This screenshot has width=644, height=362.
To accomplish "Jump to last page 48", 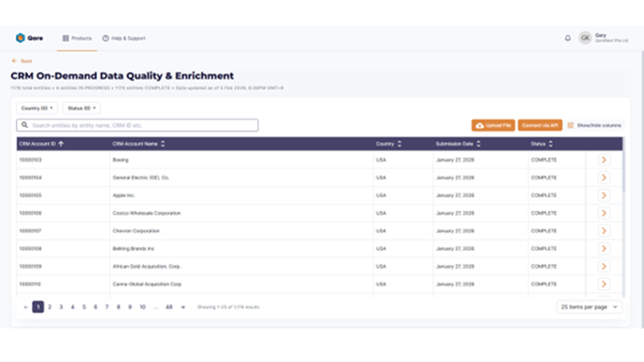I will tap(169, 307).
